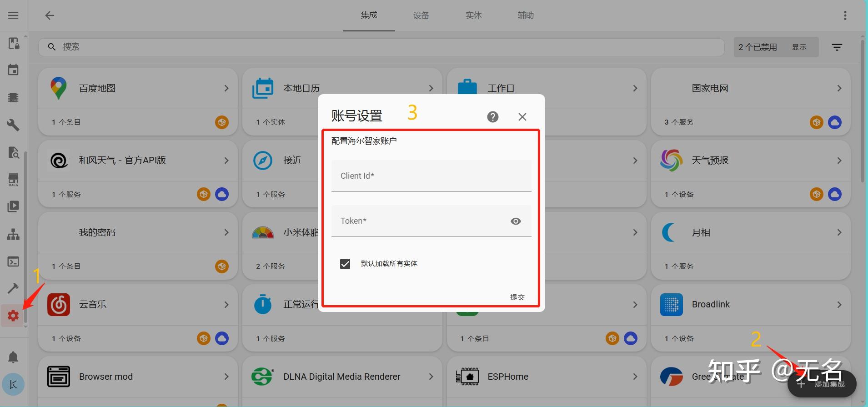Image resolution: width=868 pixels, height=407 pixels.
Task: Click the Browser mod icon
Action: pos(59,377)
